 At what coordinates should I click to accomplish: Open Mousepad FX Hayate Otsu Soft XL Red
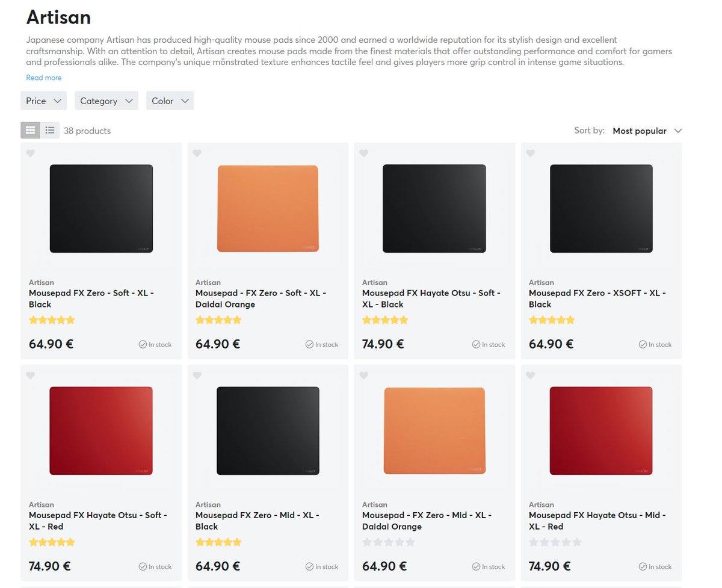point(98,521)
